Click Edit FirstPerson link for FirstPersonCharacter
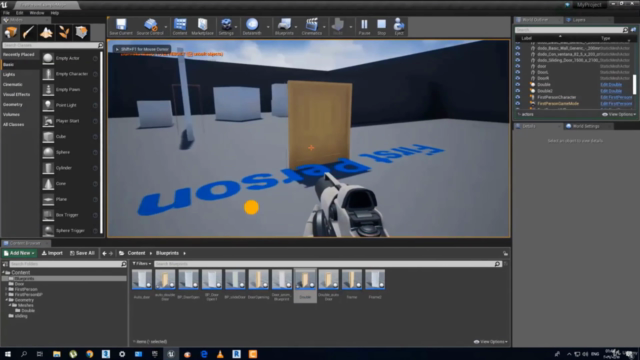 click(x=616, y=97)
